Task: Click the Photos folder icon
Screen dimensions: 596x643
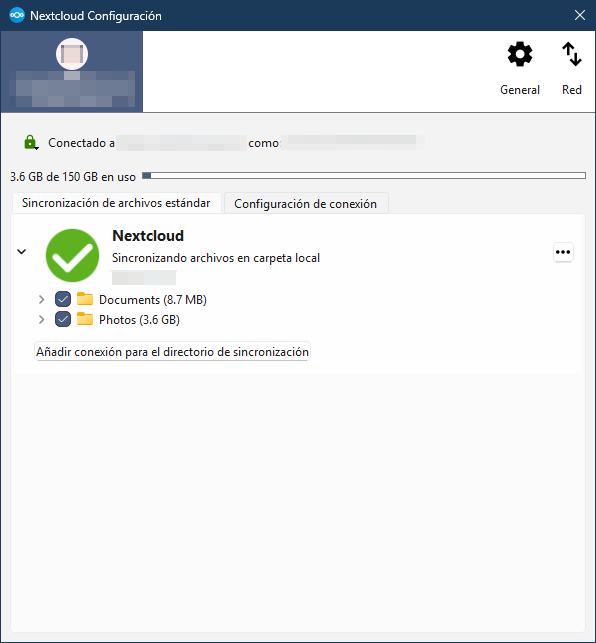Action: point(85,319)
